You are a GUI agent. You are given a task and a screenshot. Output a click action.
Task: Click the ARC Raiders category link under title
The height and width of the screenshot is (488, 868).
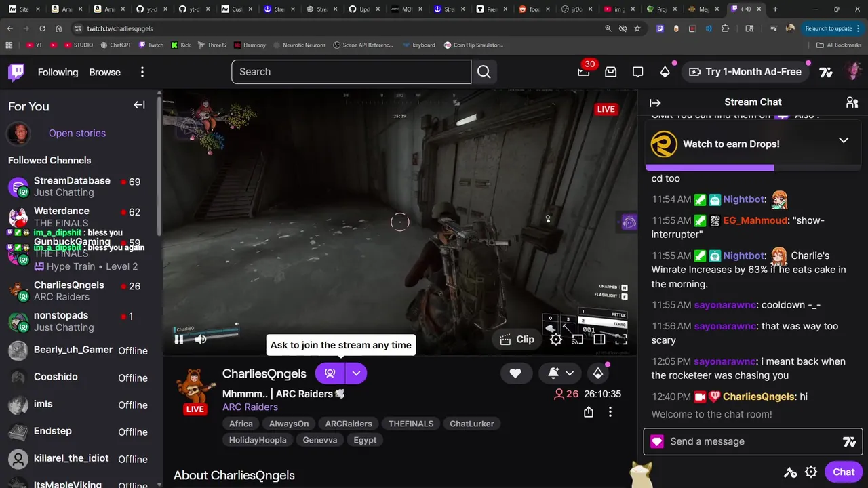pos(250,407)
